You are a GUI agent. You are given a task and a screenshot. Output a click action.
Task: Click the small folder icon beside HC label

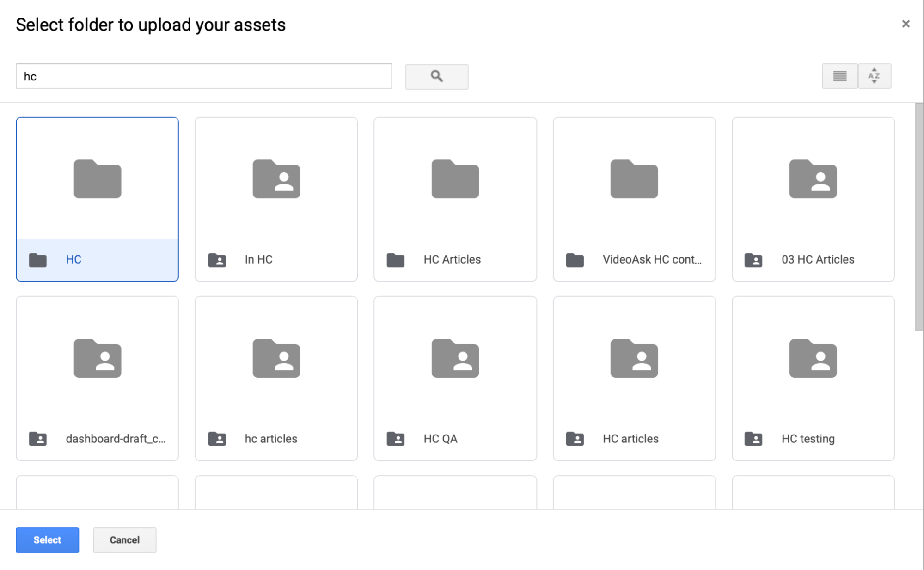click(x=38, y=260)
